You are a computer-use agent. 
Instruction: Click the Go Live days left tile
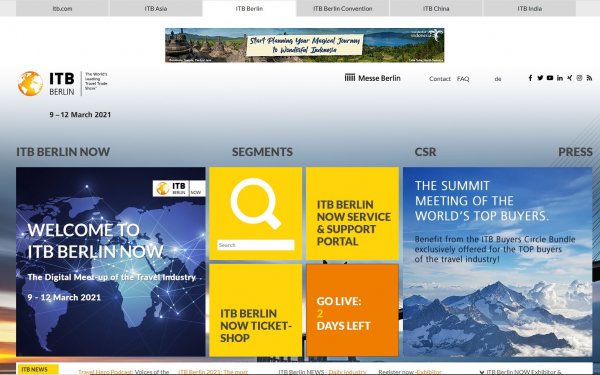[352, 310]
